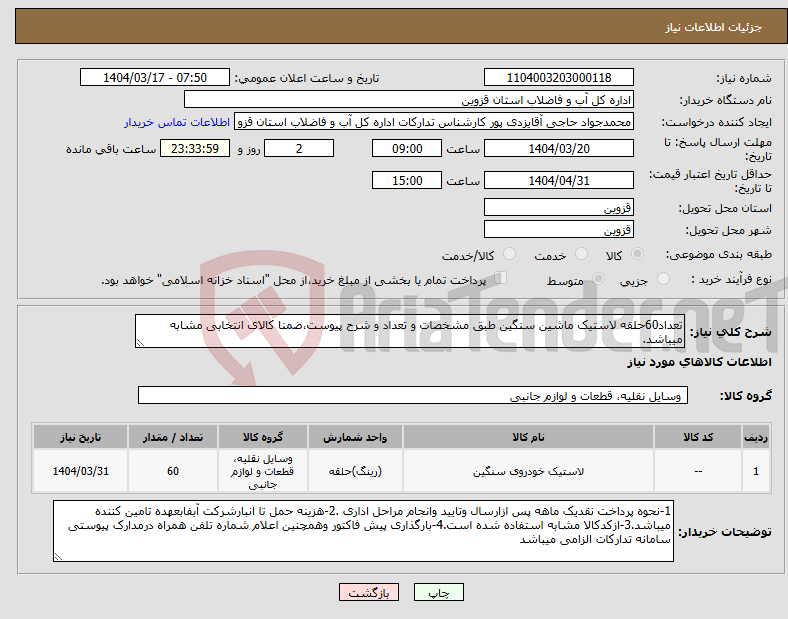Screen dimensions: 788x619
Task: Click the ردیف column header
Action: 756,437
